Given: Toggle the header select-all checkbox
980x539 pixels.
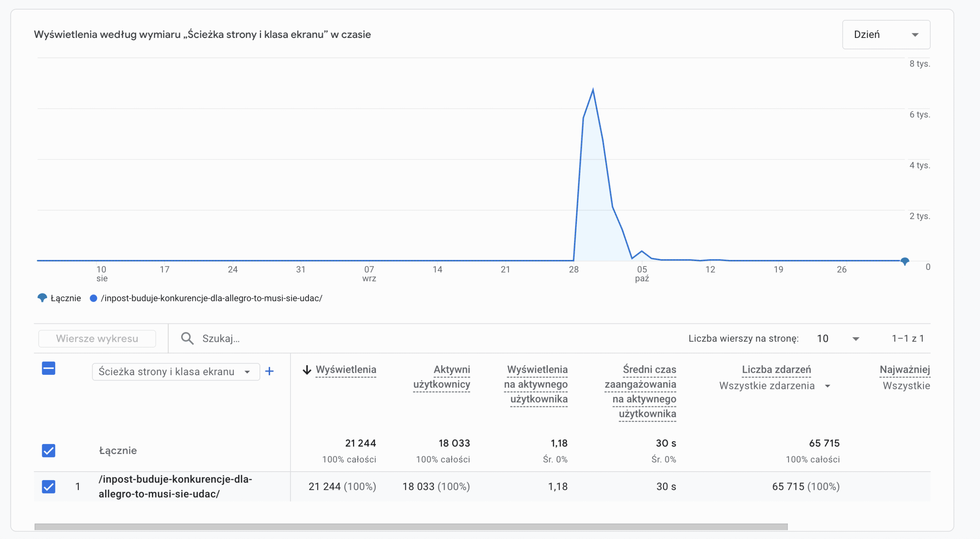Looking at the screenshot, I should pos(49,369).
